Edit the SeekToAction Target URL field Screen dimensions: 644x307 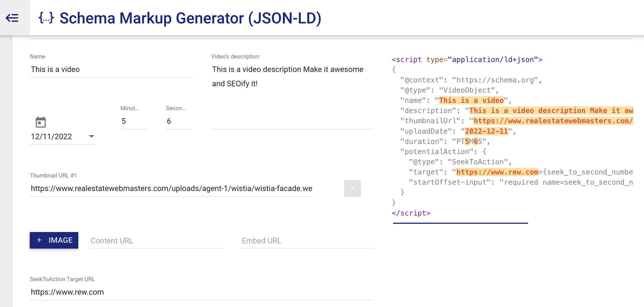click(201, 292)
